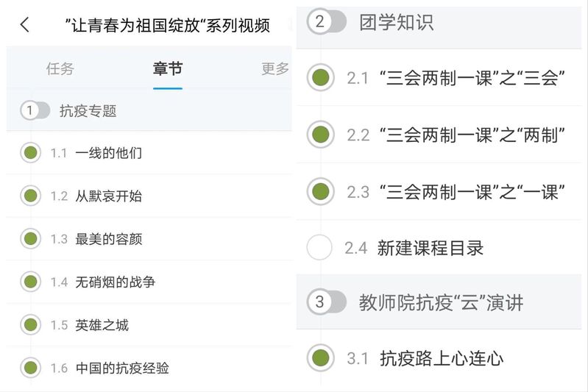The height and width of the screenshot is (392, 588).
Task: Toggle chapter 2 团学知识 switch
Action: [x=326, y=22]
